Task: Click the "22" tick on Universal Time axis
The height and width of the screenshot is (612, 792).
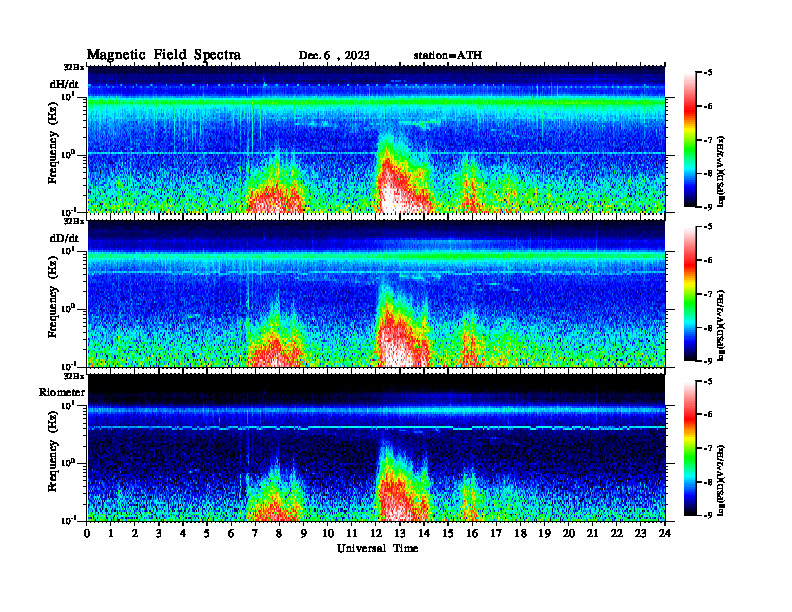Action: (617, 533)
